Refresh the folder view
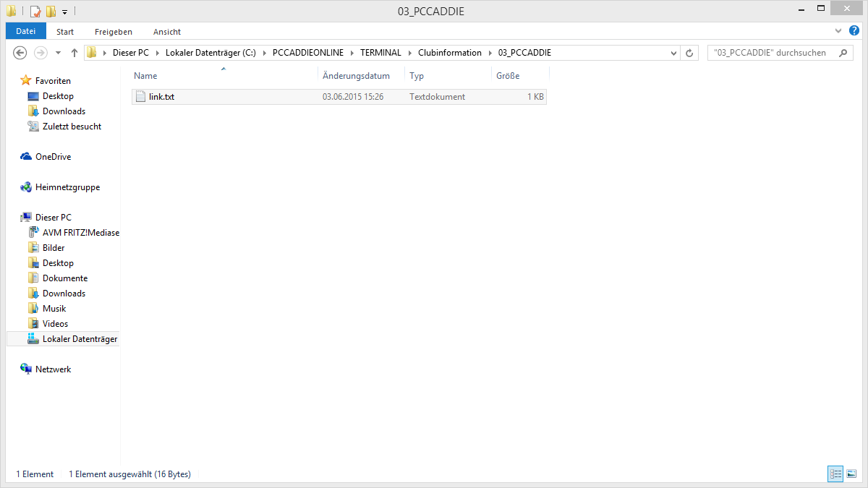Screen dimensions: 868x488 [689, 53]
